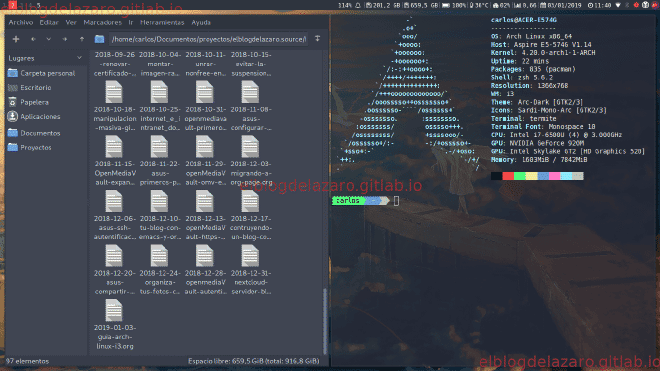Go back with the left arrow

tap(33, 39)
